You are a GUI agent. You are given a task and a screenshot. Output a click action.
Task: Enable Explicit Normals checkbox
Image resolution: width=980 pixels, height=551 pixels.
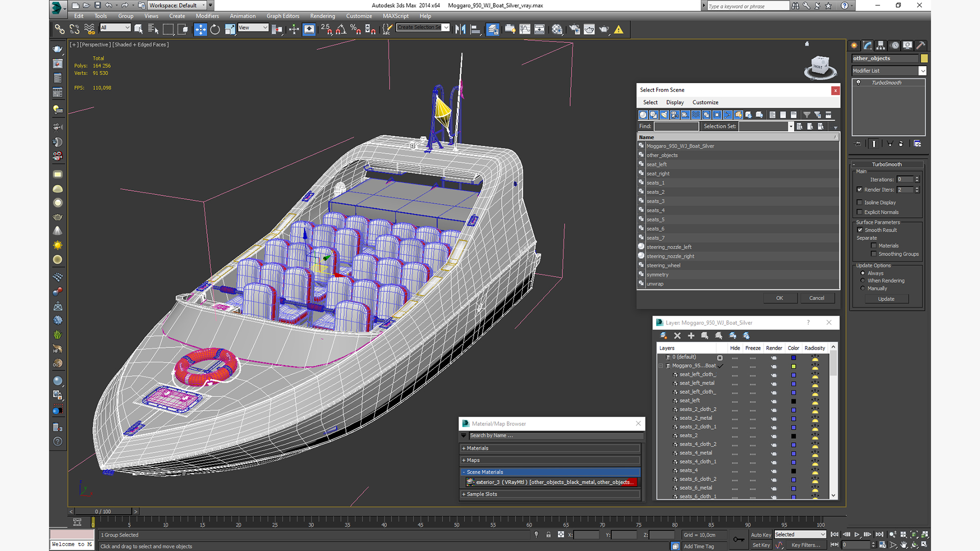tap(860, 212)
